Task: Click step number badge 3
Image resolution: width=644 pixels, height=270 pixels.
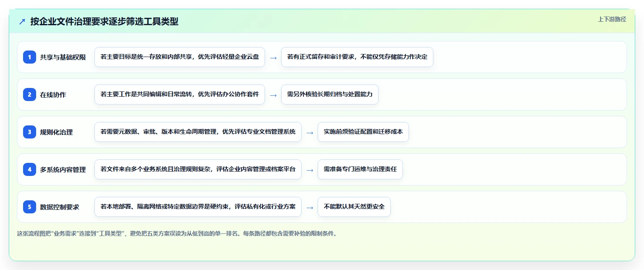Action: (x=30, y=132)
